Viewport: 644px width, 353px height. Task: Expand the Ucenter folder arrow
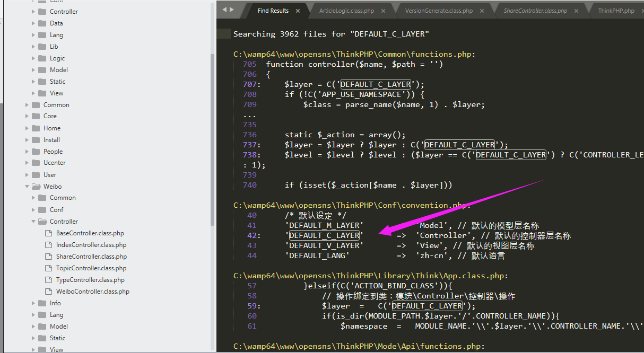pos(27,163)
